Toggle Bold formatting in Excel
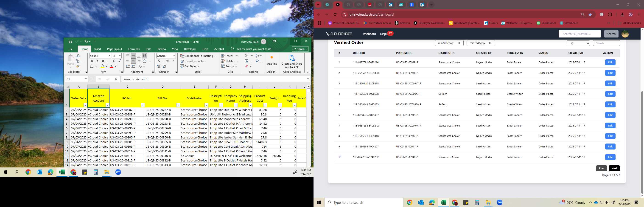644x207 pixels. pyautogui.click(x=92, y=61)
